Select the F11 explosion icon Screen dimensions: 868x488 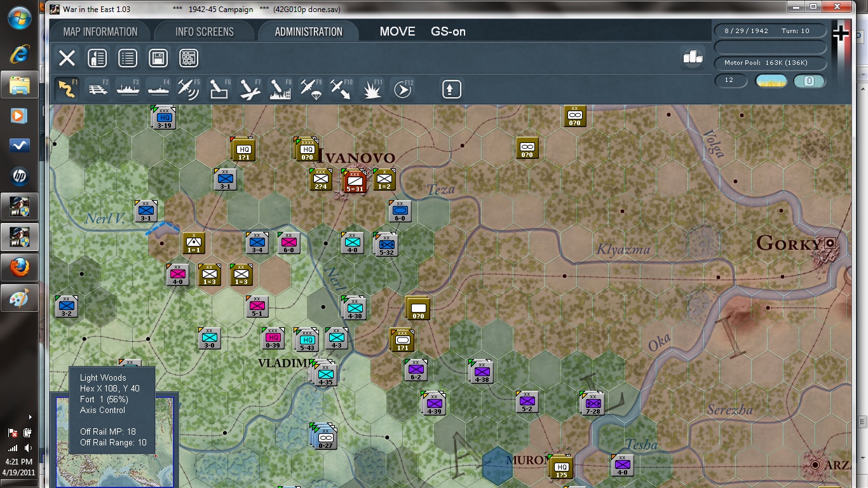[x=372, y=89]
